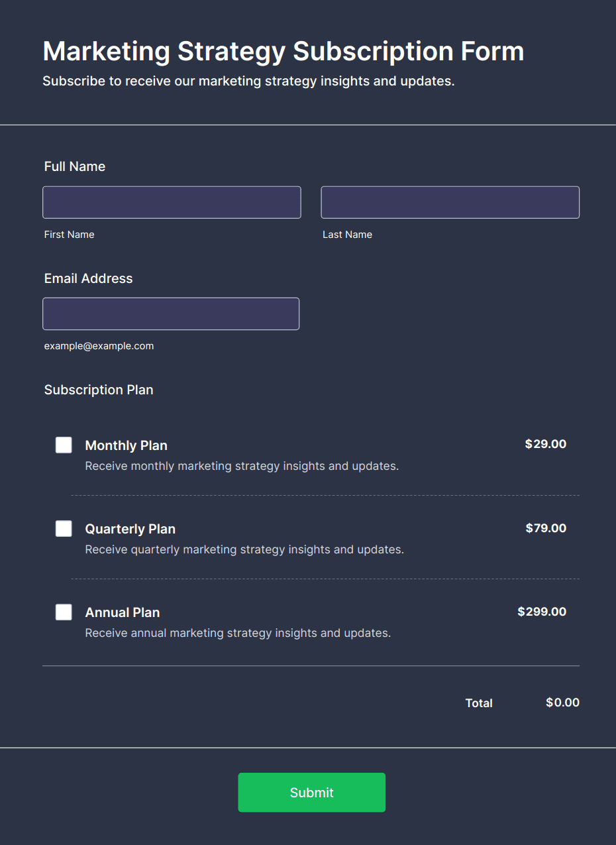The height and width of the screenshot is (845, 616).
Task: Click 'Receive quarterly marketing strategy insights' description
Action: pyautogui.click(x=244, y=549)
